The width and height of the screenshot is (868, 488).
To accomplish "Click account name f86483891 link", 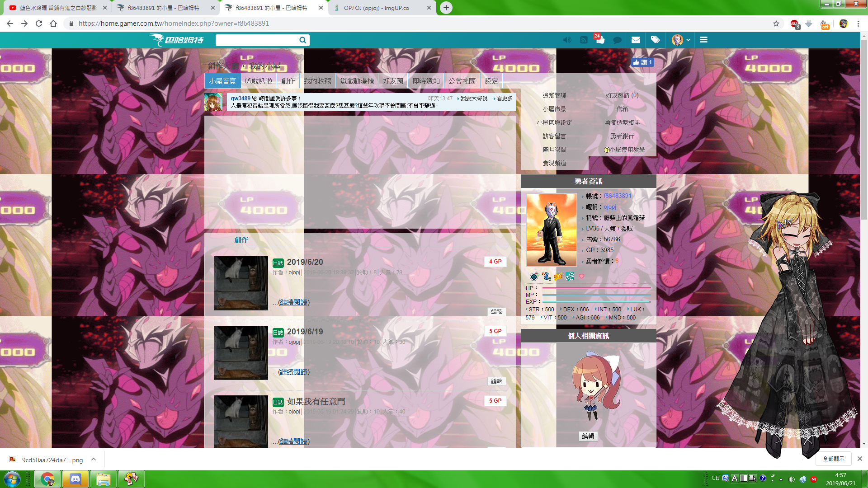I will click(617, 196).
